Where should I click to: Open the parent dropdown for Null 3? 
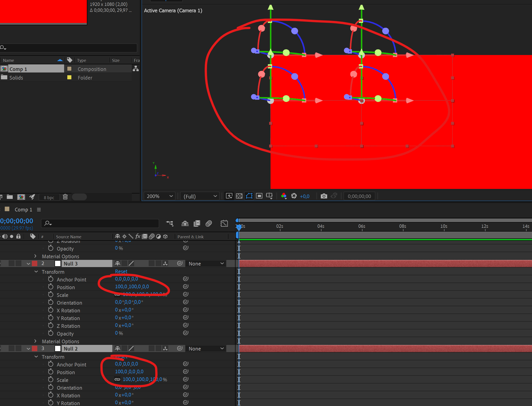pos(206,263)
